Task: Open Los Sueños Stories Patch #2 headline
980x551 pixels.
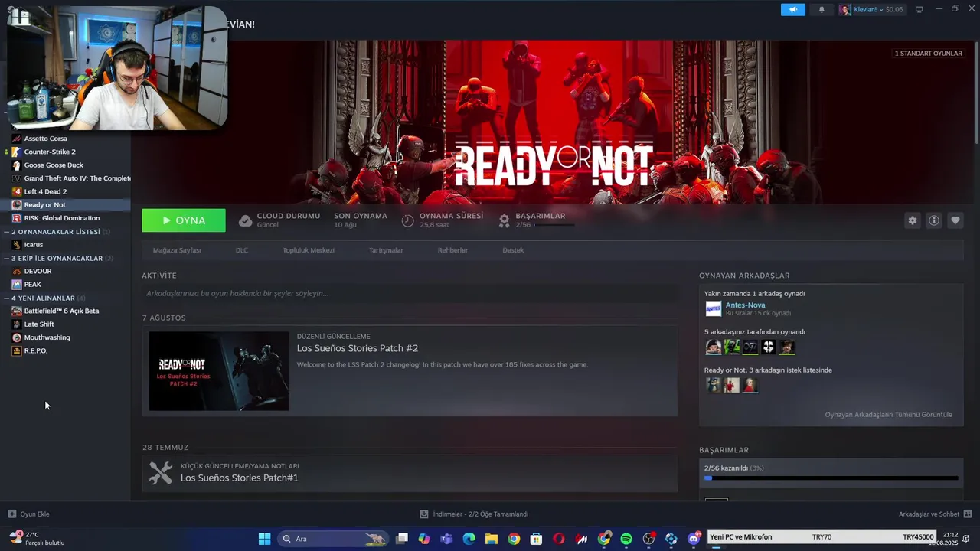Action: [x=358, y=348]
